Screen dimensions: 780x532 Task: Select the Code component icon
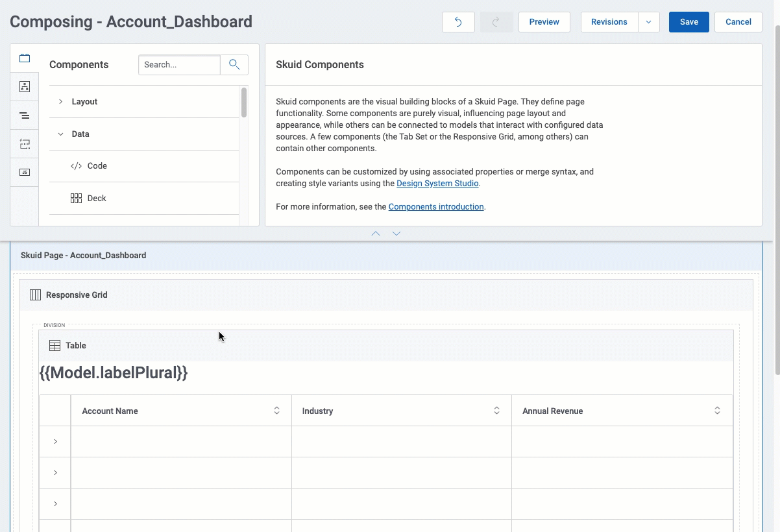pyautogui.click(x=76, y=166)
